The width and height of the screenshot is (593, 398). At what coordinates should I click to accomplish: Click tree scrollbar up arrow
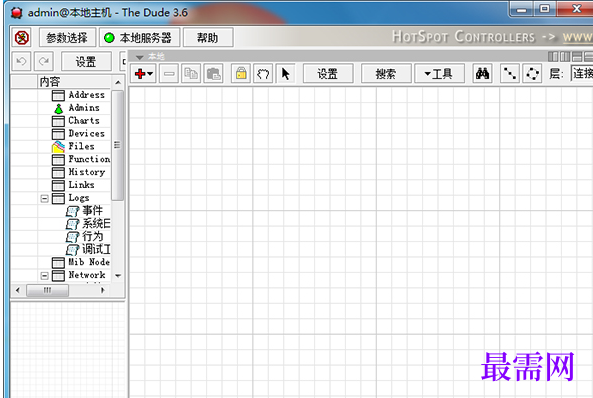pyautogui.click(x=118, y=82)
